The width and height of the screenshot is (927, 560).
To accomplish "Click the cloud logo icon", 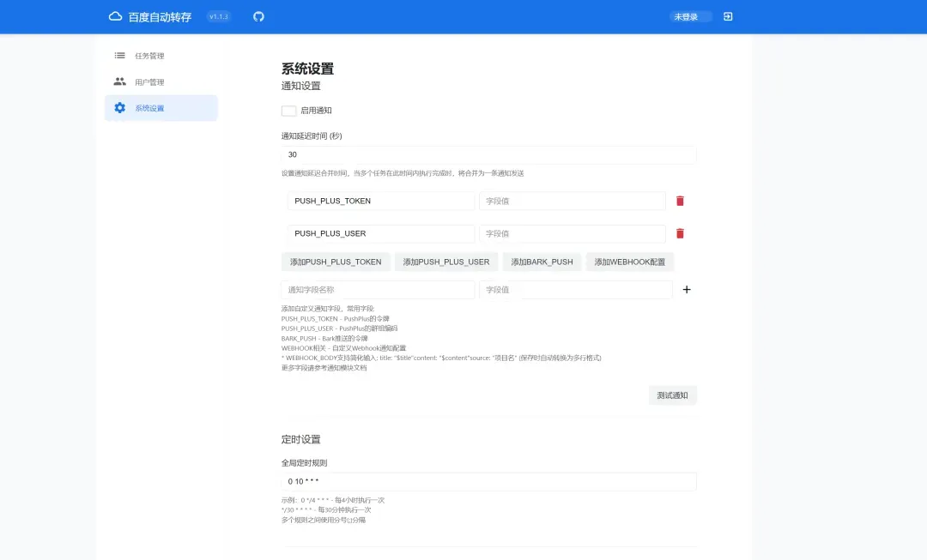I will point(115,16).
